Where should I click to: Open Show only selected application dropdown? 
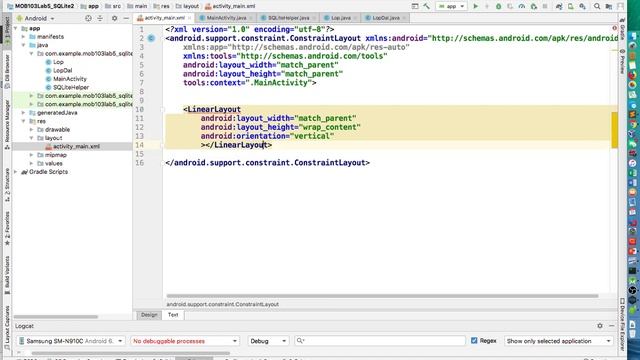point(558,341)
